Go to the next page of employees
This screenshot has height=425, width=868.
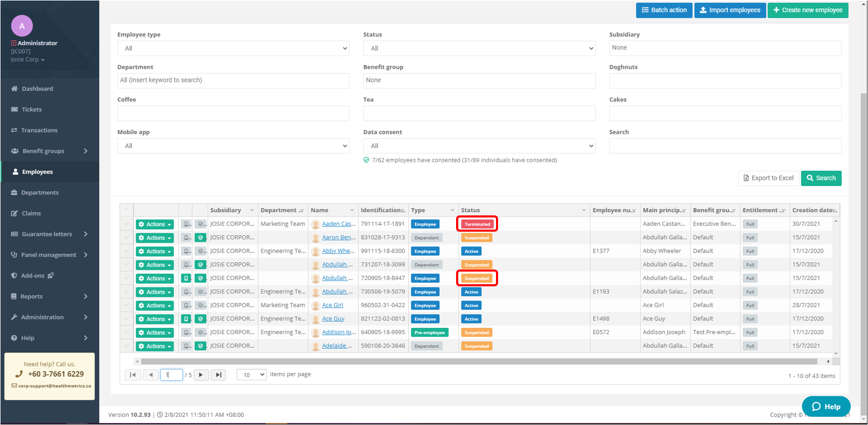(201, 375)
